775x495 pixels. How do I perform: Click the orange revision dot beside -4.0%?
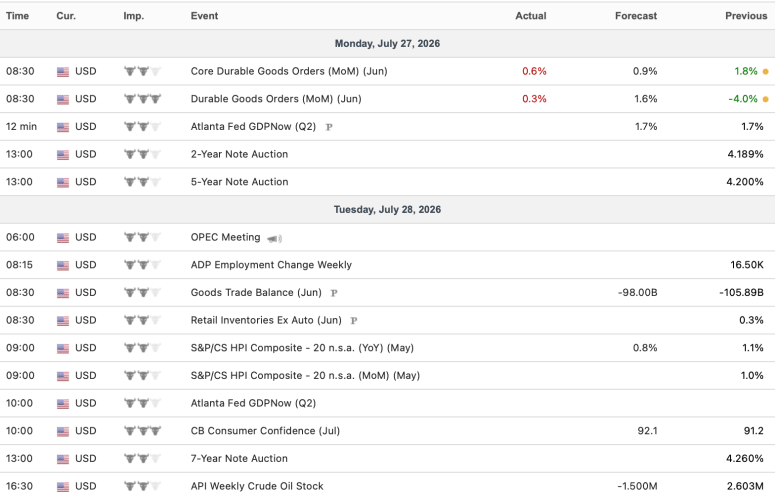coord(766,99)
